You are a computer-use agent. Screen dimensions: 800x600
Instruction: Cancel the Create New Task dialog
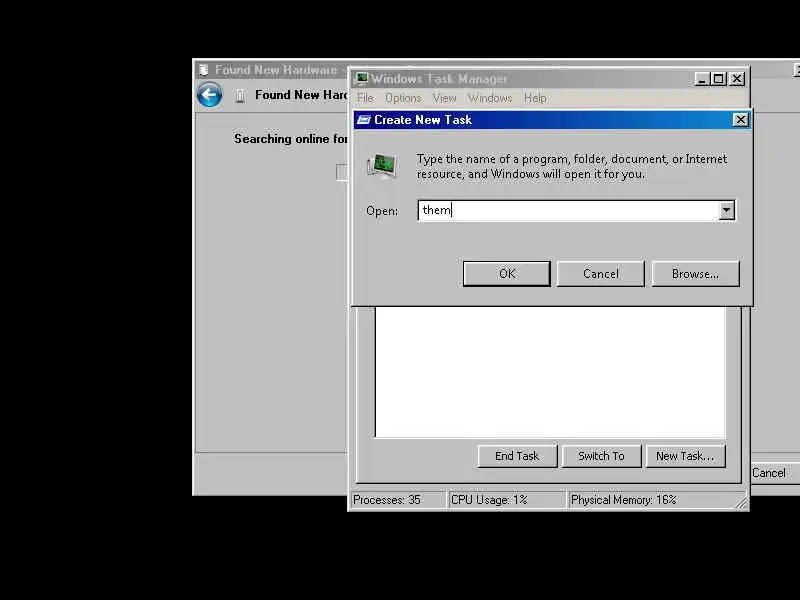pyautogui.click(x=601, y=274)
